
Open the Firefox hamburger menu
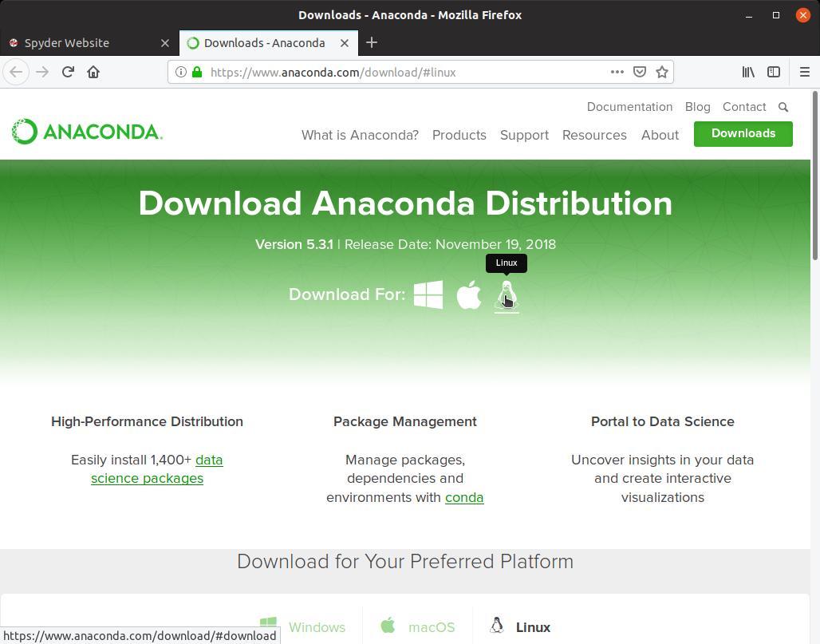tap(804, 72)
